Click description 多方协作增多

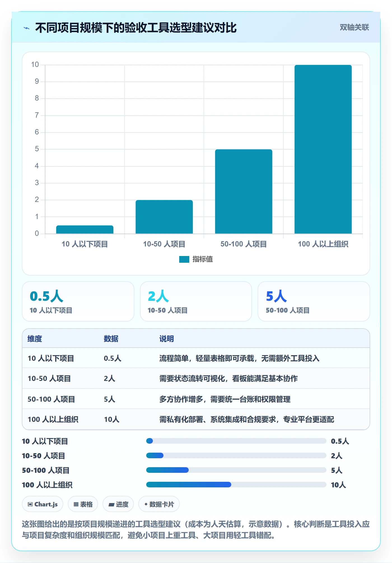[x=225, y=399]
